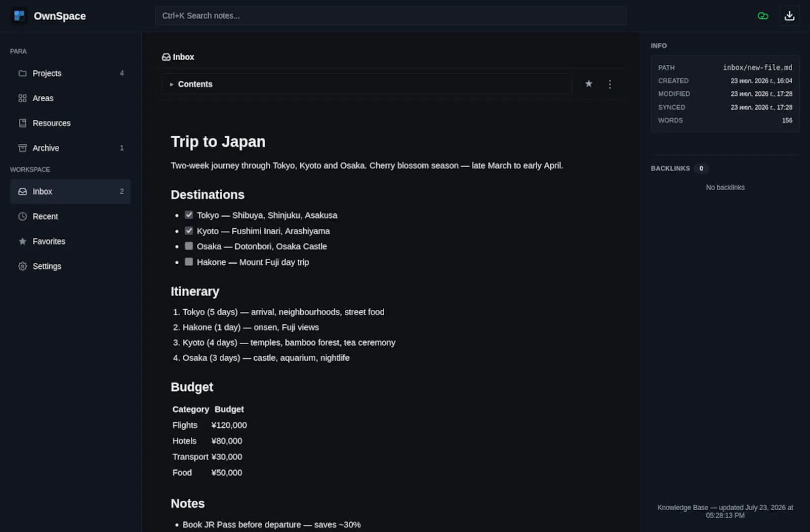Click the Projects folder icon
The height and width of the screenshot is (532, 810).
[22, 73]
